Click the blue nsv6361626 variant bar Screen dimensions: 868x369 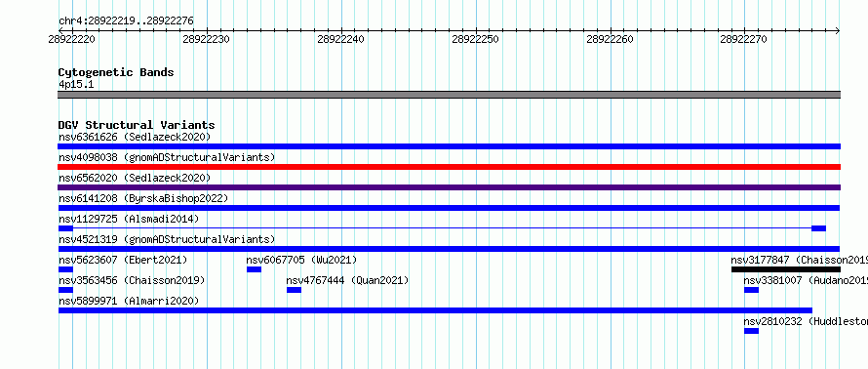pyautogui.click(x=449, y=146)
